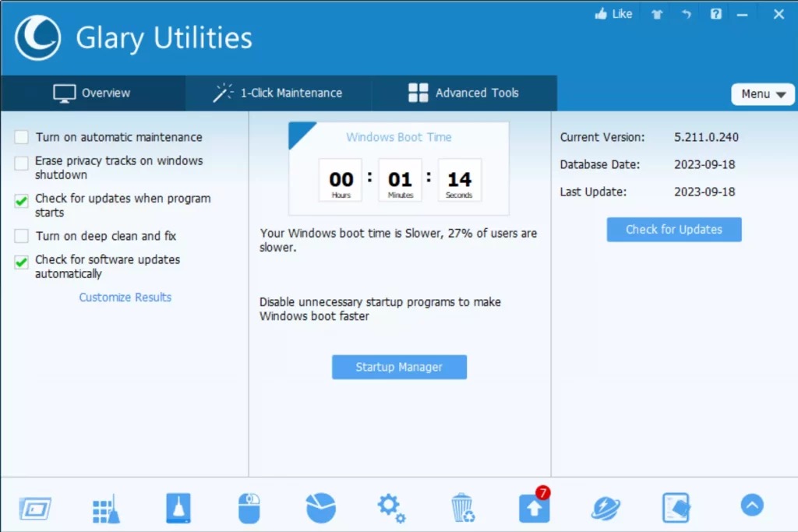Open the skin (t-shirt) icon
798x532 pixels.
click(657, 14)
